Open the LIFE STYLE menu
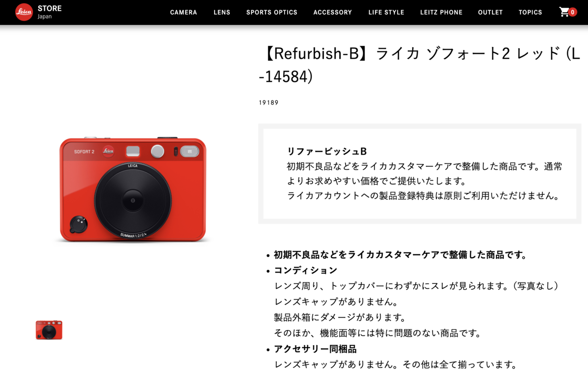Viewport: 588px width, 375px height. click(386, 12)
